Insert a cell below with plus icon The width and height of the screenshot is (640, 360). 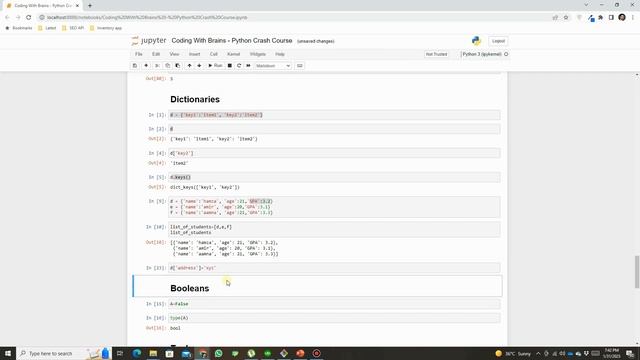click(x=146, y=66)
